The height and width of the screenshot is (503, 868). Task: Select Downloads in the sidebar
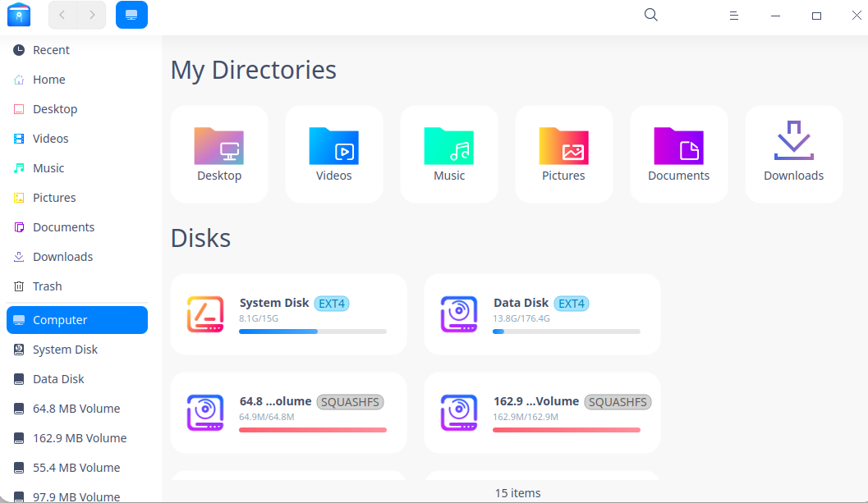[77, 257]
